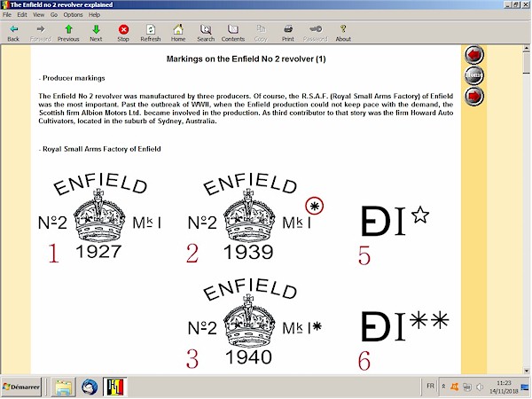Image resolution: width=532 pixels, height=399 pixels.
Task: Open the Options menu
Action: pos(73,14)
